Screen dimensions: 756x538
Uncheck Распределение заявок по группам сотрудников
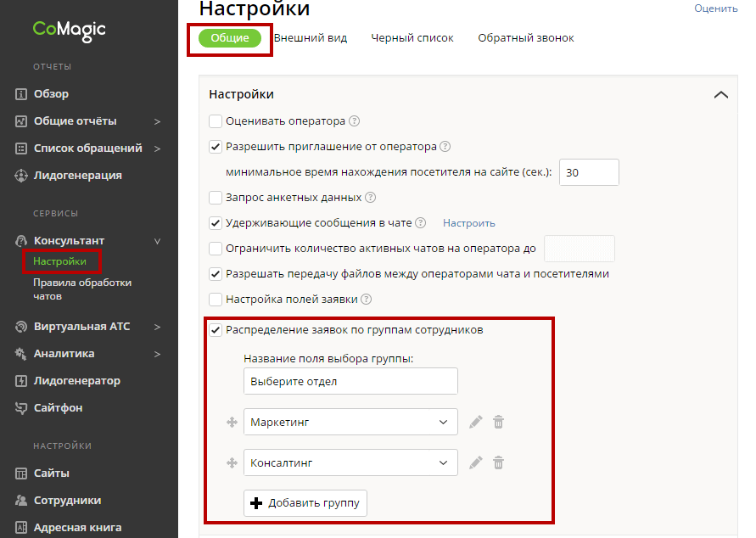tap(216, 330)
